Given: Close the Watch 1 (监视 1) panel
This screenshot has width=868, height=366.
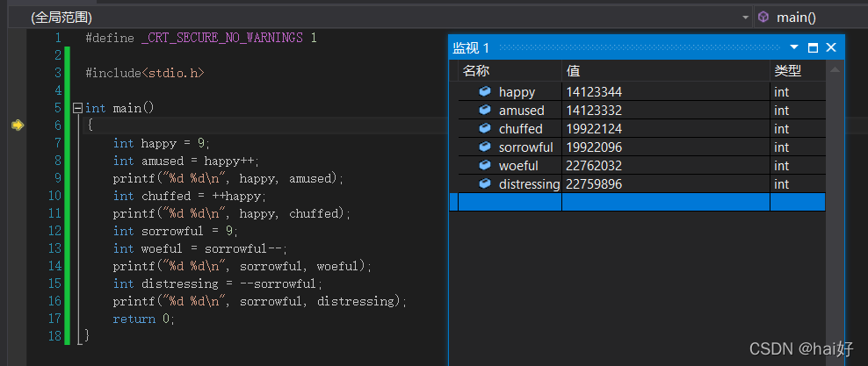Looking at the screenshot, I should (830, 47).
